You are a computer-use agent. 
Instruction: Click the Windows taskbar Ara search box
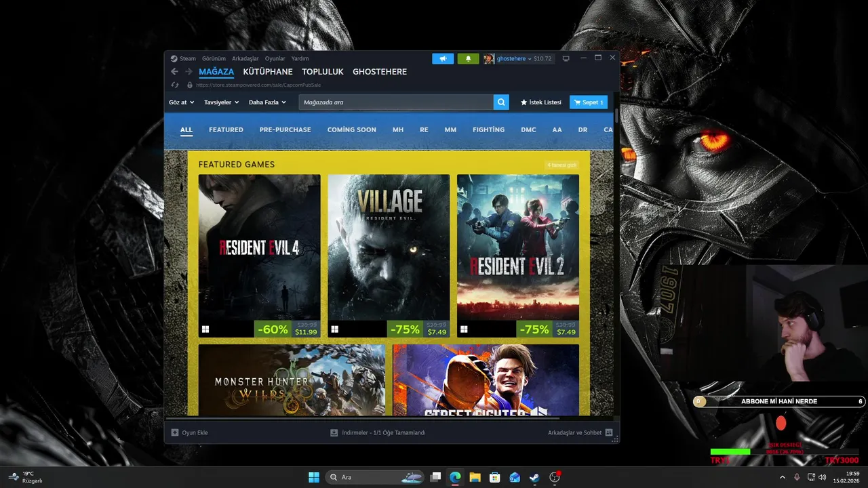point(375,477)
